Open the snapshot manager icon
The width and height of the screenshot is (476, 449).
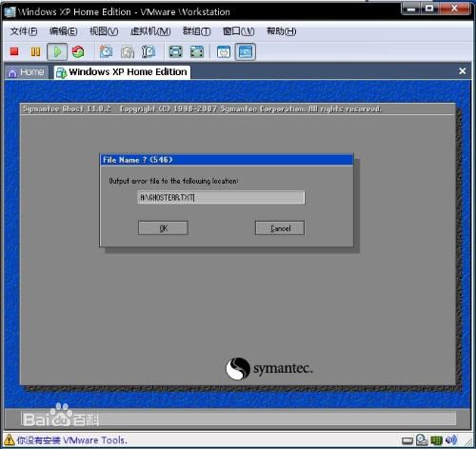coord(149,51)
